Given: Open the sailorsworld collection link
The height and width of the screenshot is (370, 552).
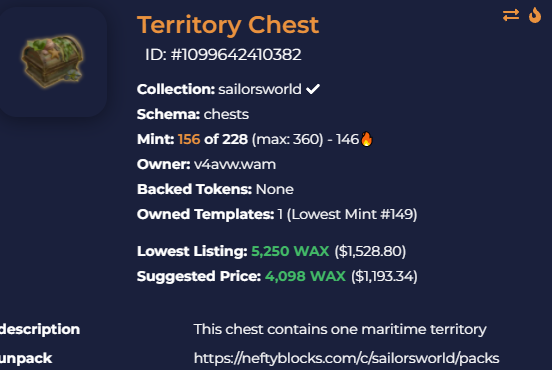Looking at the screenshot, I should 260,89.
